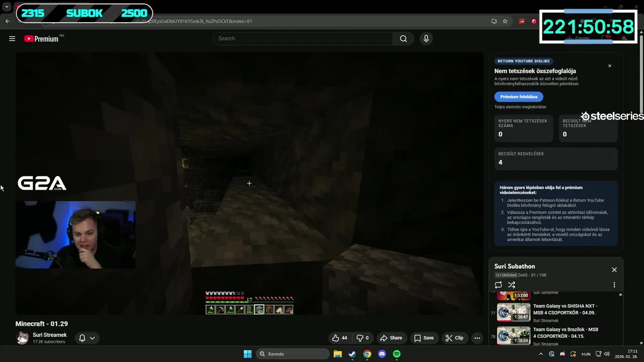Open the Suri Streamek channel avatar
The width and height of the screenshot is (644, 362).
tap(23, 338)
